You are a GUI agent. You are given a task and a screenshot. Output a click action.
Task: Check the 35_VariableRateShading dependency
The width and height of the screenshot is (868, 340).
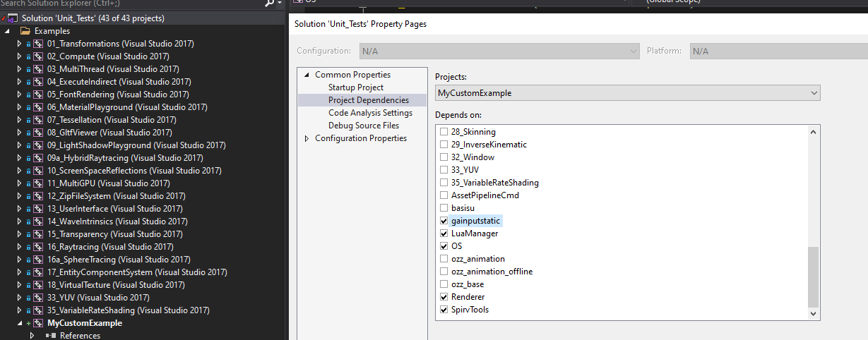point(444,183)
